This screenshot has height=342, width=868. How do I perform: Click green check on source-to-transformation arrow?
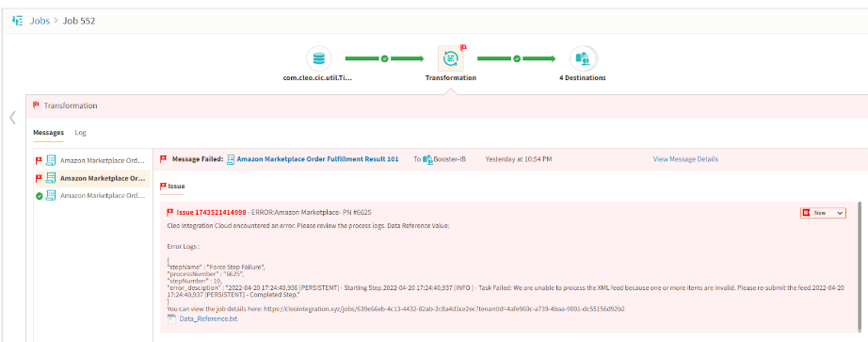pyautogui.click(x=384, y=58)
